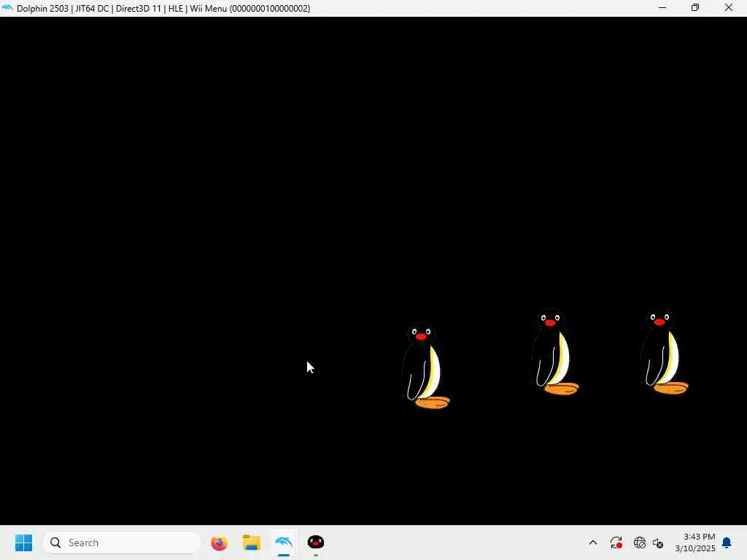Open the notification bell icon
747x560 pixels.
click(x=727, y=542)
